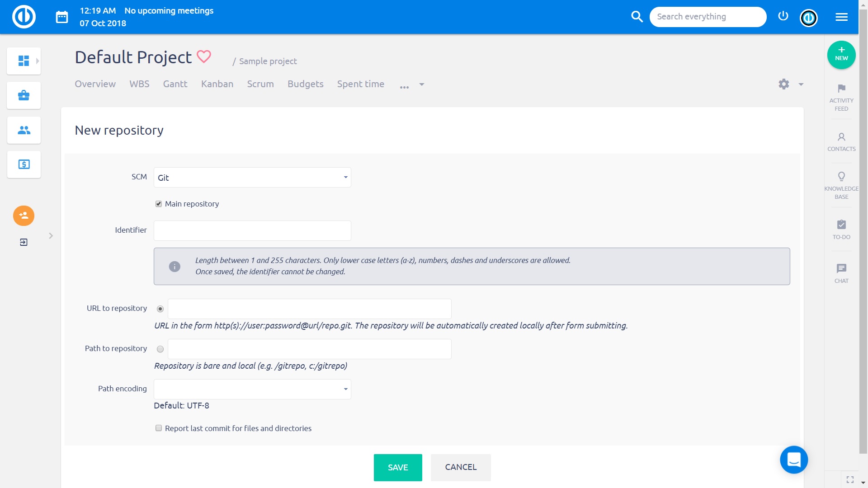Open the Path encoding dropdown

252,389
